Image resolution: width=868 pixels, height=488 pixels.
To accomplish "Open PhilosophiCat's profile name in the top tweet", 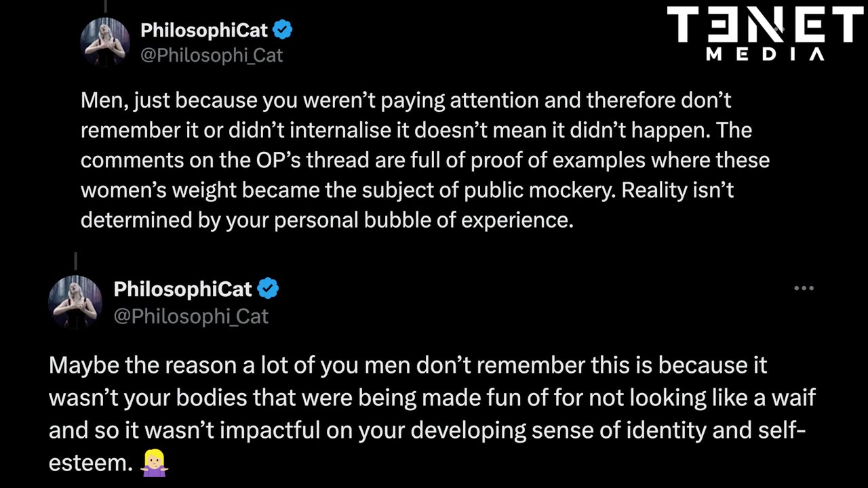I will (204, 30).
